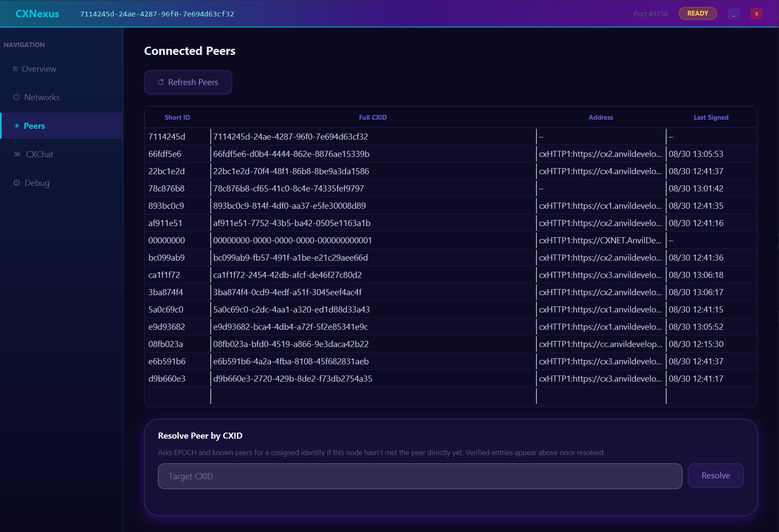Focus the Target CXID input field
Viewport: 779px width, 532px height.
pos(420,476)
